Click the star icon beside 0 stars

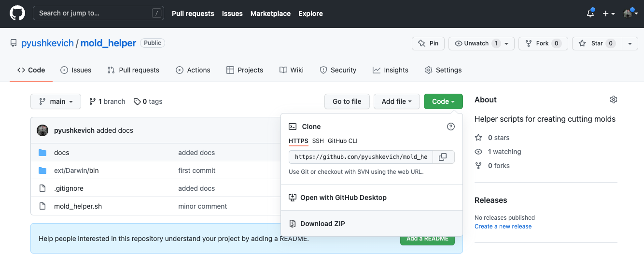[x=478, y=138]
